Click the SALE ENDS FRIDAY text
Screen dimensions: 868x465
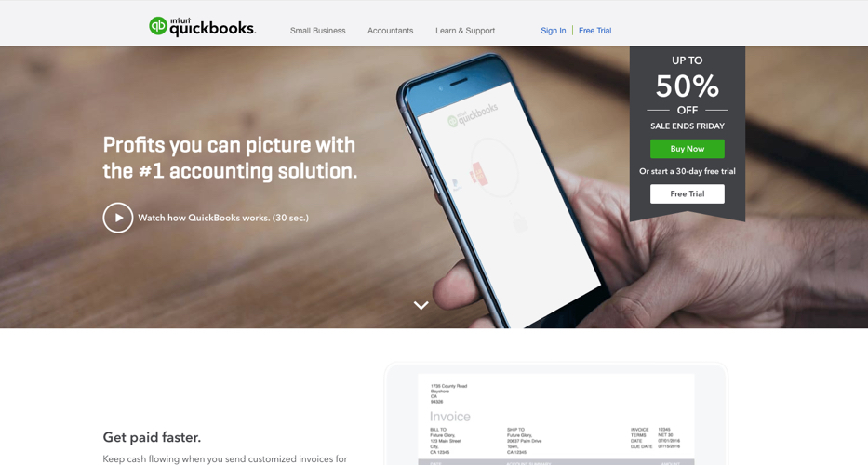click(x=687, y=126)
